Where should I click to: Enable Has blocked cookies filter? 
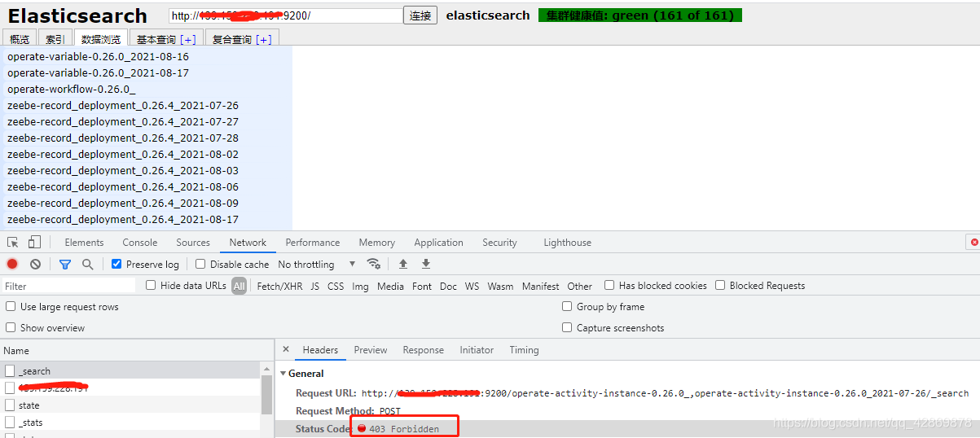click(609, 285)
